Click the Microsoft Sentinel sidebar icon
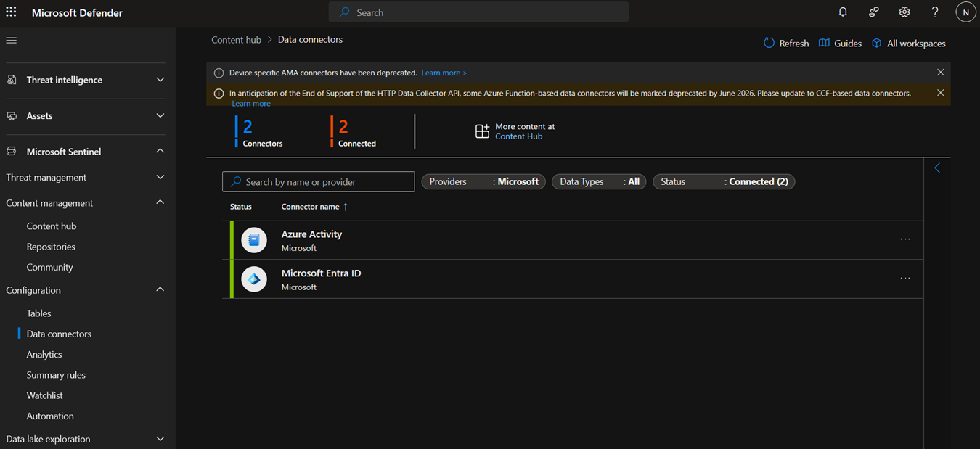The width and height of the screenshot is (980, 449). [x=12, y=152]
